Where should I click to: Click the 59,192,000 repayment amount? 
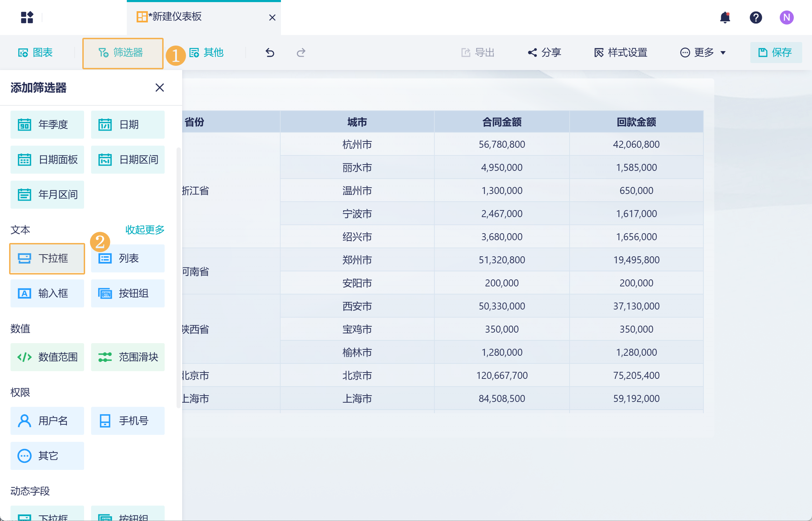point(636,398)
